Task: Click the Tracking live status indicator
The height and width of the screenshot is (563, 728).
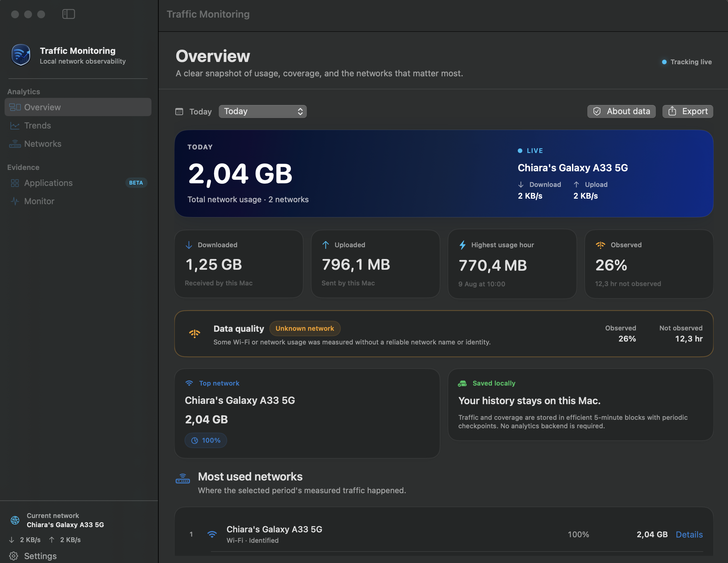Action: tap(687, 62)
